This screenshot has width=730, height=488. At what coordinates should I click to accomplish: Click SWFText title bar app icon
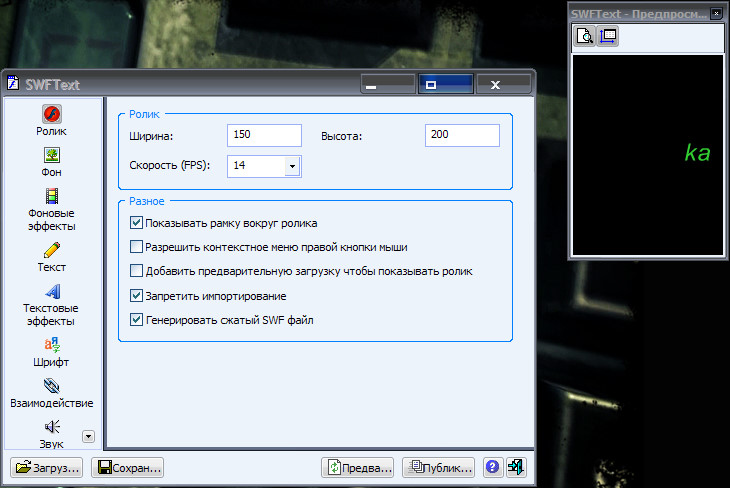(13, 83)
